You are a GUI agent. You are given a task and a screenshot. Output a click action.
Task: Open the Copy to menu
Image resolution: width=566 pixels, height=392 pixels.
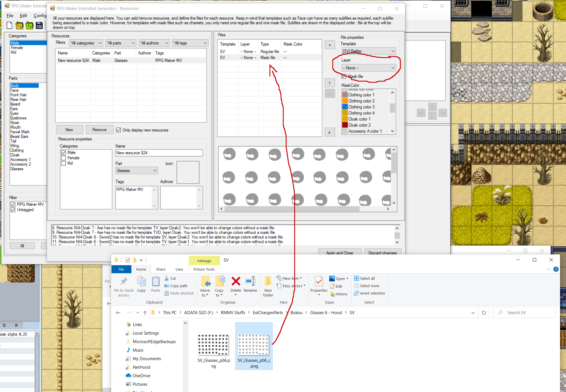[219, 287]
